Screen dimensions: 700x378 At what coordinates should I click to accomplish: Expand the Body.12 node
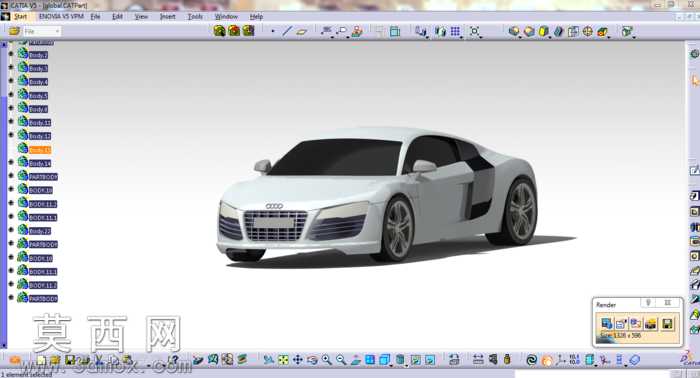(11, 135)
